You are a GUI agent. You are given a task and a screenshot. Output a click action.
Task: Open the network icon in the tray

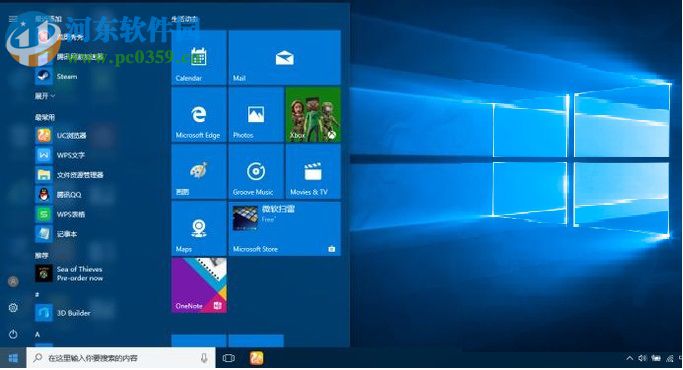tap(669, 358)
